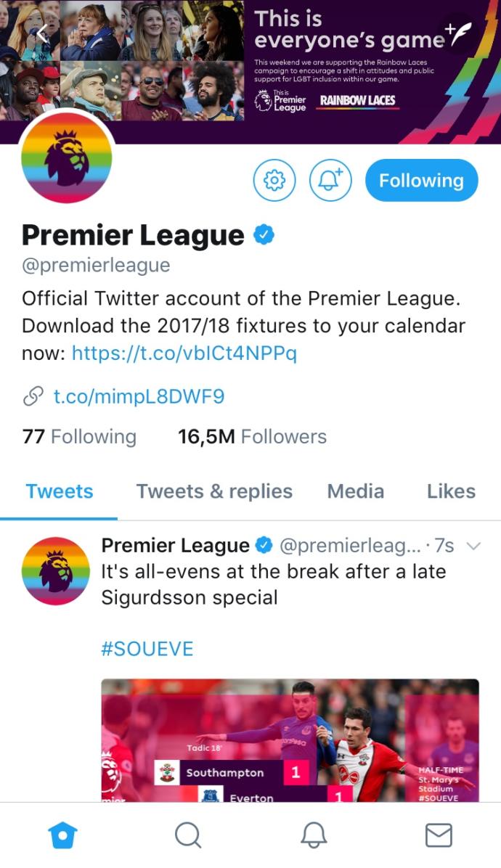Tap the back arrow on header banner

point(43,34)
